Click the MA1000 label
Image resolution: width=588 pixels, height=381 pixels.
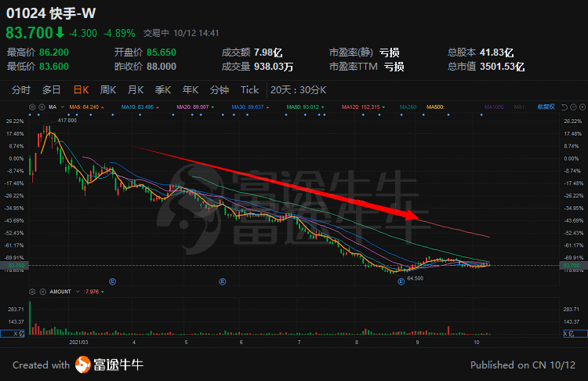tap(494, 107)
